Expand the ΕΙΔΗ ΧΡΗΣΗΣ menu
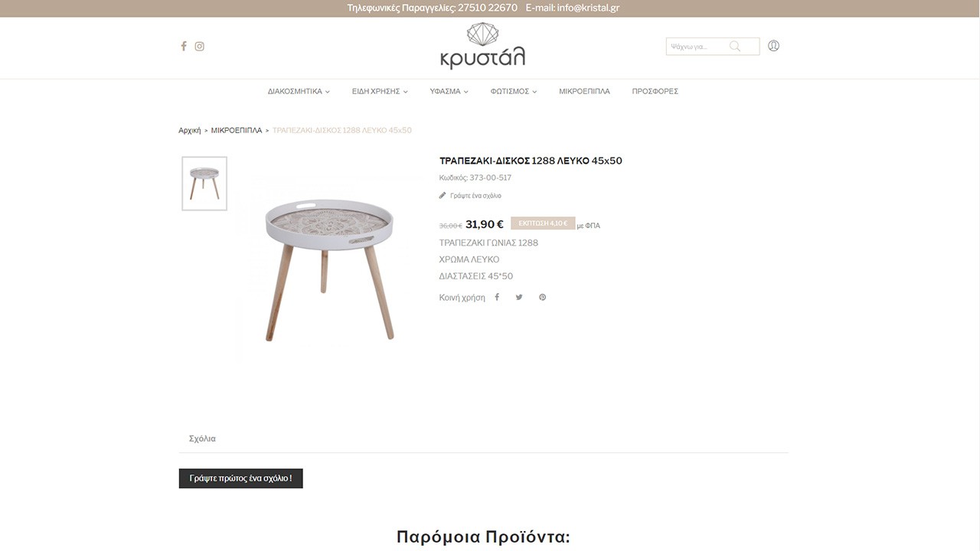The width and height of the screenshot is (980, 551). pos(380,91)
